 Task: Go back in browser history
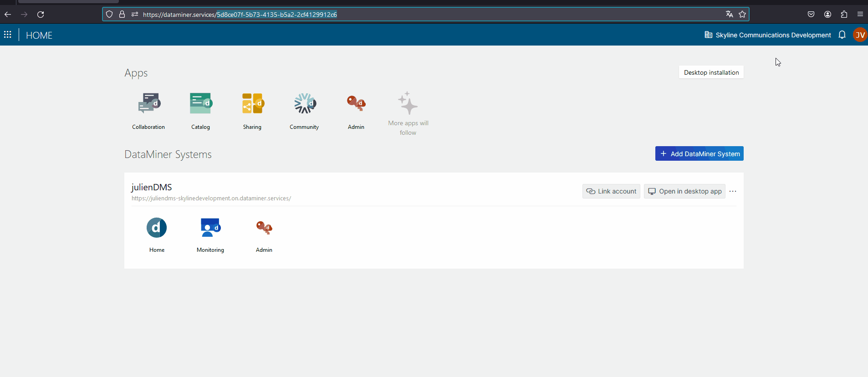pyautogui.click(x=8, y=15)
